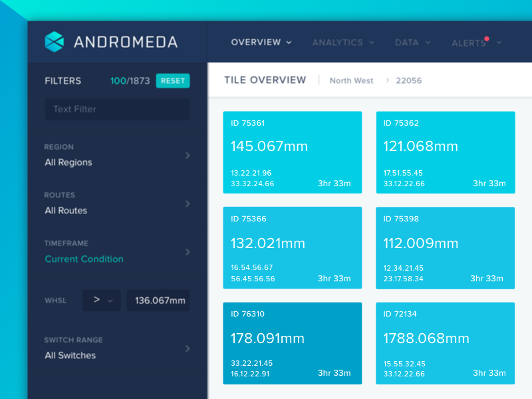The height and width of the screenshot is (399, 532).
Task: Expand the Switch Range filter chevron
Action: (188, 348)
